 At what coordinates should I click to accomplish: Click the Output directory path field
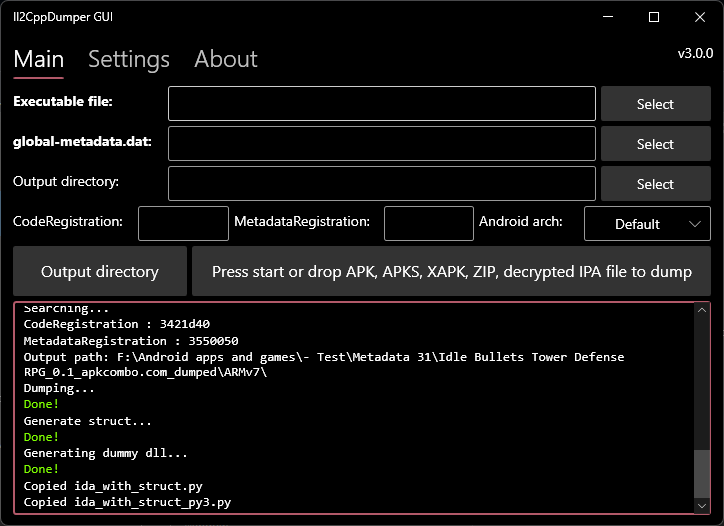tap(382, 184)
